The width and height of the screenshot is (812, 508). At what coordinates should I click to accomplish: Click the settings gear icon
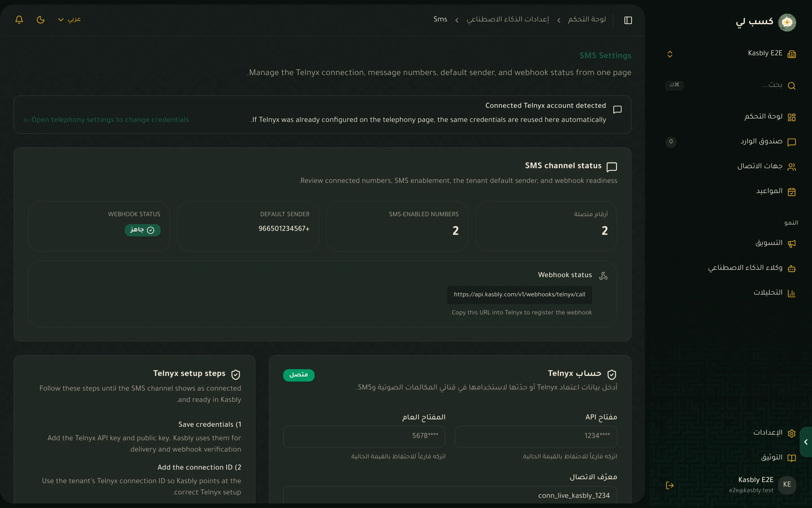(x=791, y=433)
